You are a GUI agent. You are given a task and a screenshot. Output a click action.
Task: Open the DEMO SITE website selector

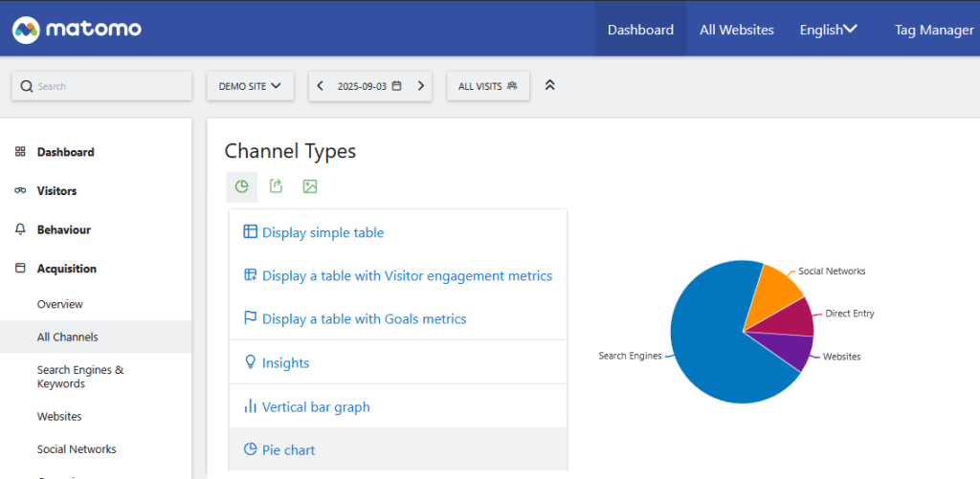point(250,86)
